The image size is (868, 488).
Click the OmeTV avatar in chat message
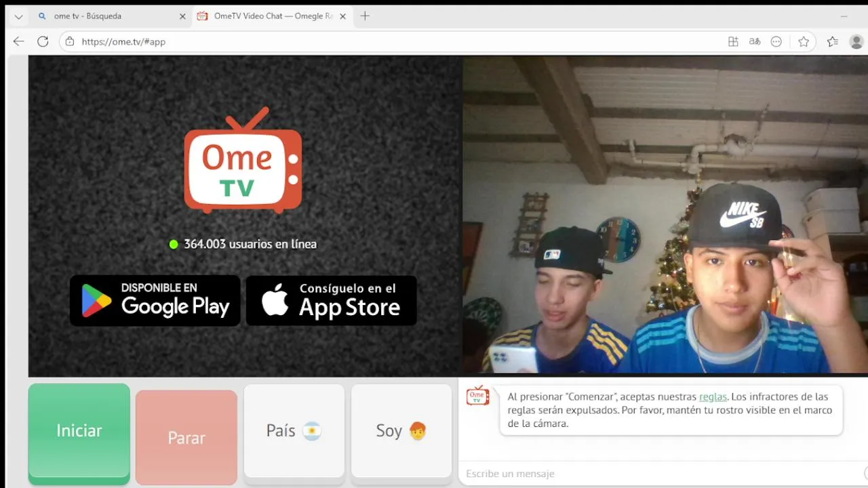tap(477, 396)
